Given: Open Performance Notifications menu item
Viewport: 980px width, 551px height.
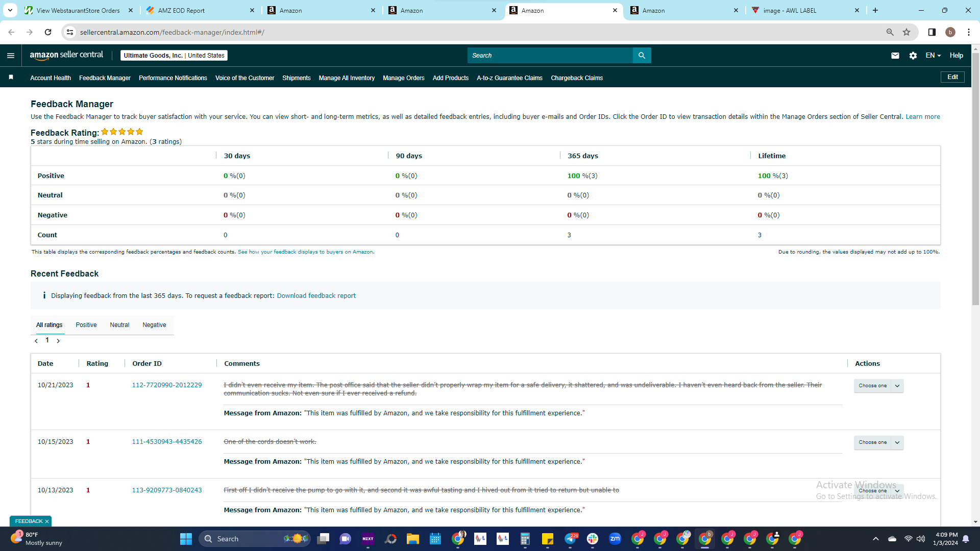Looking at the screenshot, I should point(173,78).
